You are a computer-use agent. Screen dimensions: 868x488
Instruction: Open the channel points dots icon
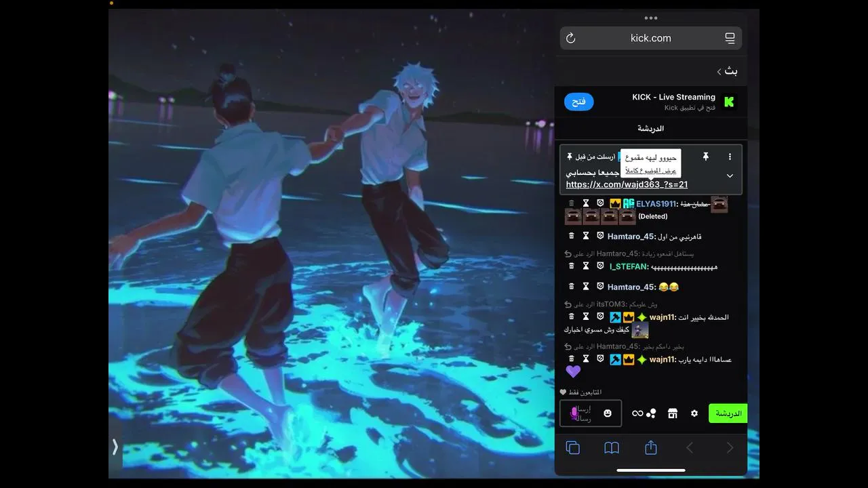coord(651,413)
